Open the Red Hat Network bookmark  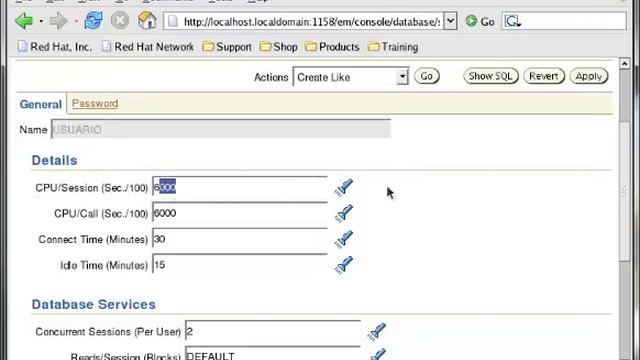tap(148, 47)
